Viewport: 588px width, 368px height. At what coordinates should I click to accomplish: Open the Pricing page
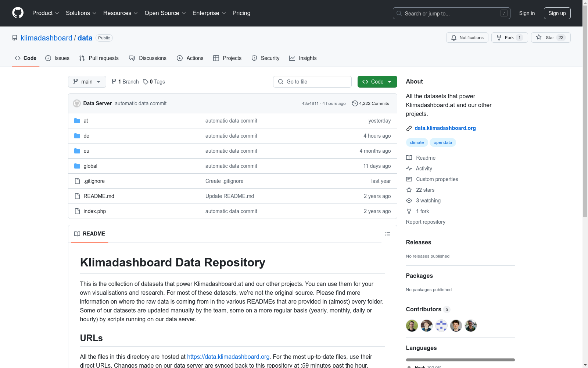241,13
